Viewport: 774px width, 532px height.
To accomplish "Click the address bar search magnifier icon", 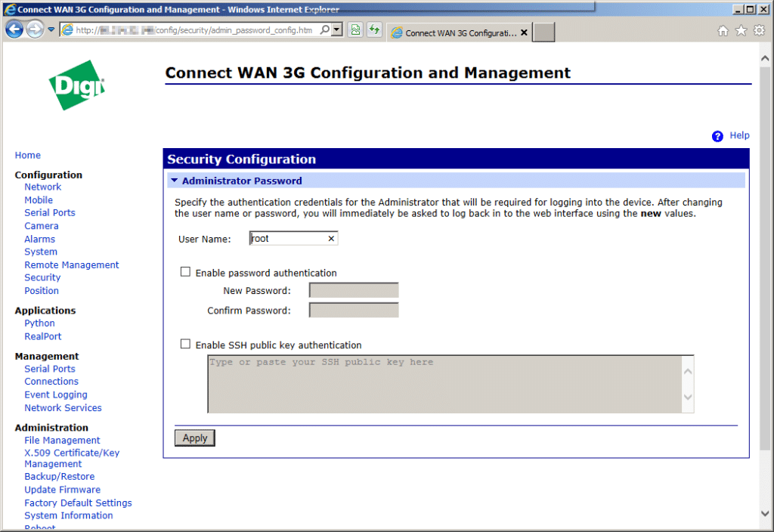I will click(324, 29).
